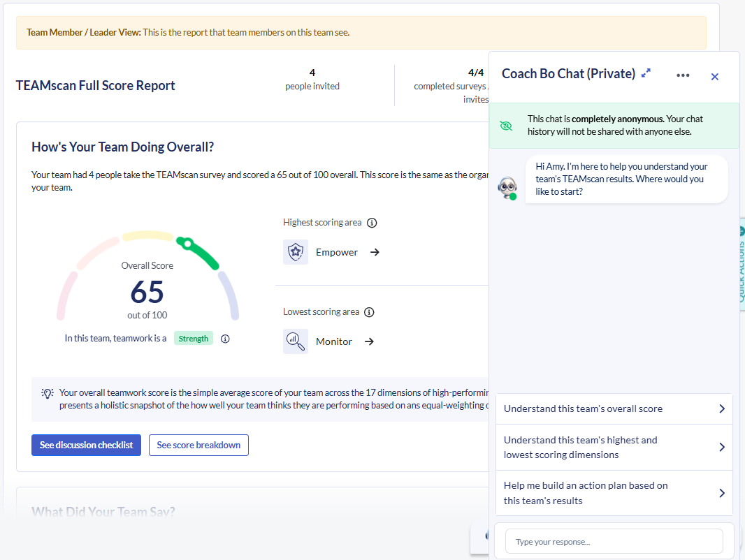The width and height of the screenshot is (745, 560).
Task: Focus the 'Type your response' chat input
Action: pyautogui.click(x=614, y=541)
